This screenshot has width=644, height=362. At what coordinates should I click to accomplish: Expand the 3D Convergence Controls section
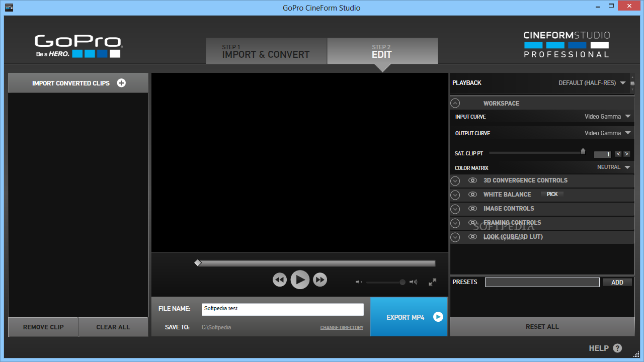pyautogui.click(x=455, y=181)
